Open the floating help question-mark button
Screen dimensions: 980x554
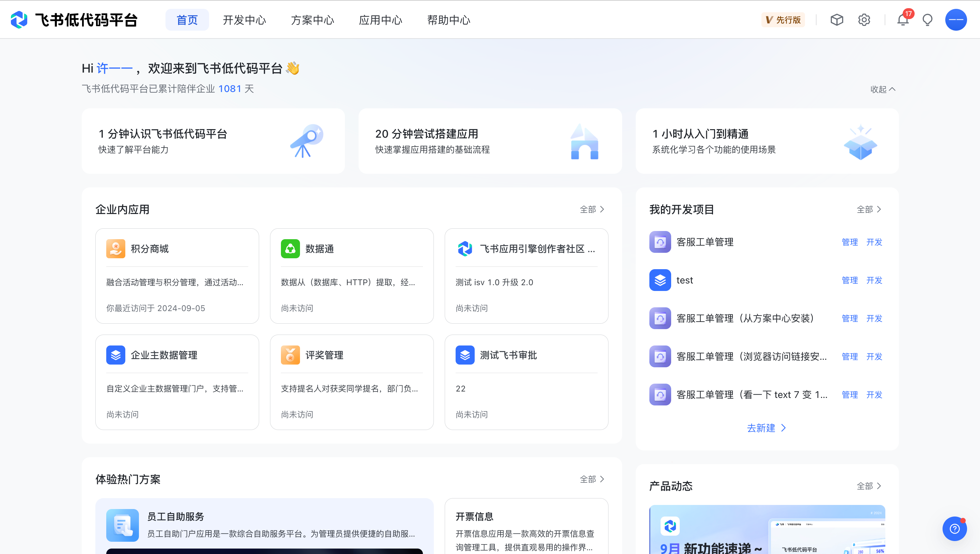(x=954, y=529)
